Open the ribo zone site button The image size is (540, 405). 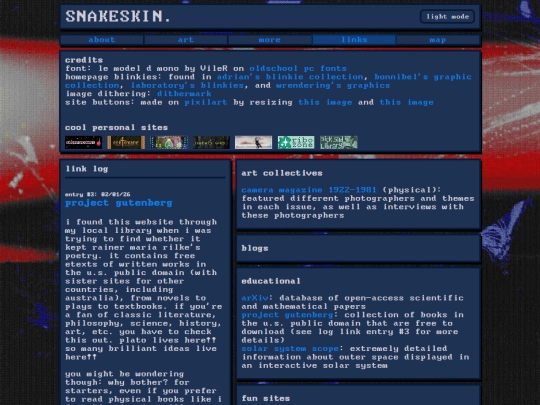[296, 142]
